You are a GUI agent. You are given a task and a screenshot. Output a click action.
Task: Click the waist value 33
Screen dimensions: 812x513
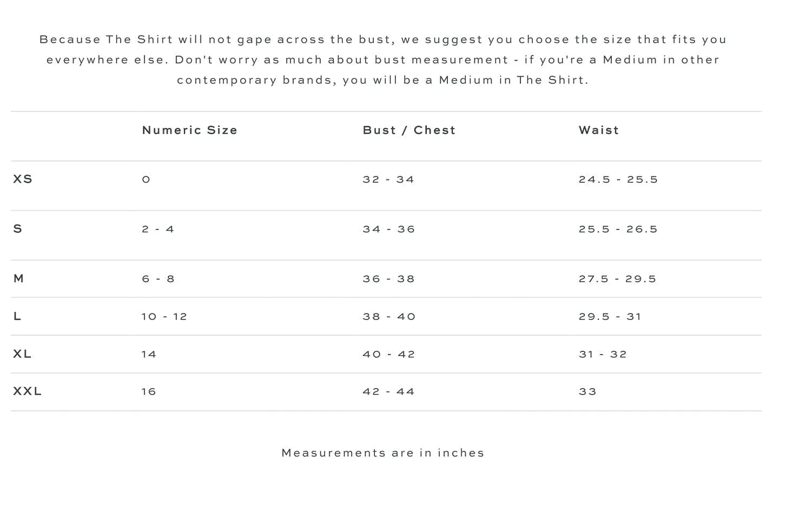click(587, 392)
